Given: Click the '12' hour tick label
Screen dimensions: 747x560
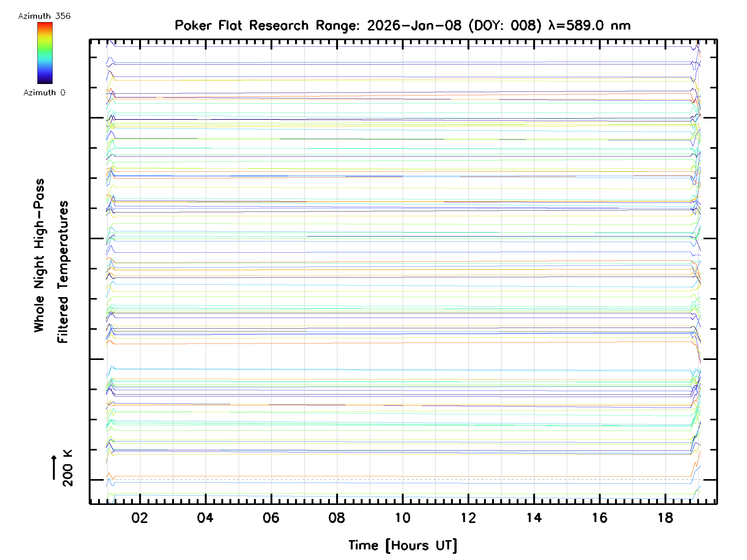Looking at the screenshot, I should 468,518.
